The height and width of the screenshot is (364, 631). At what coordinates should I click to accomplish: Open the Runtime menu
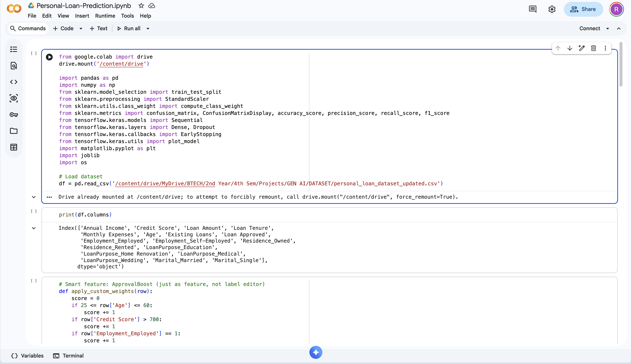[105, 16]
